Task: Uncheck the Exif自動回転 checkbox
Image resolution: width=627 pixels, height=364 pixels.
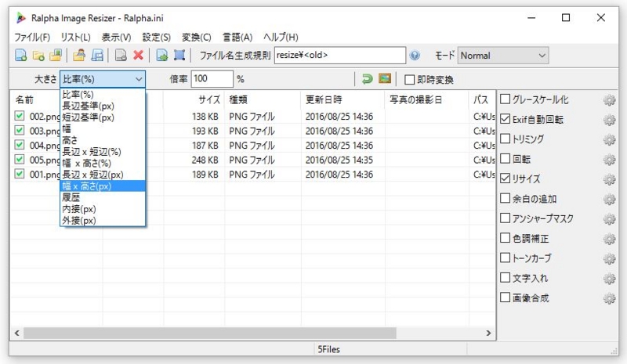Action: [x=505, y=119]
